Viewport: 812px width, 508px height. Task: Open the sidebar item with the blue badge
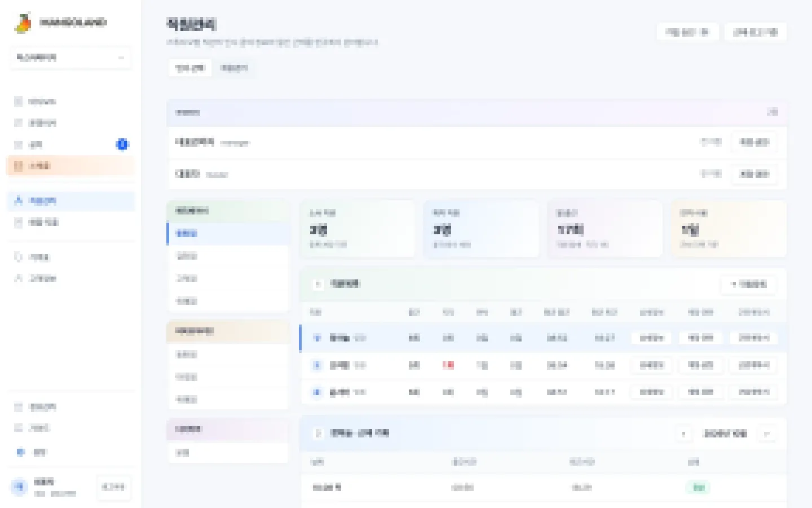pyautogui.click(x=70, y=144)
